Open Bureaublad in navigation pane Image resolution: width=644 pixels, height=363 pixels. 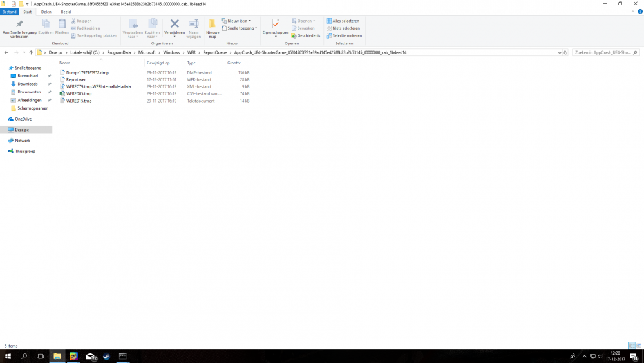tap(28, 76)
